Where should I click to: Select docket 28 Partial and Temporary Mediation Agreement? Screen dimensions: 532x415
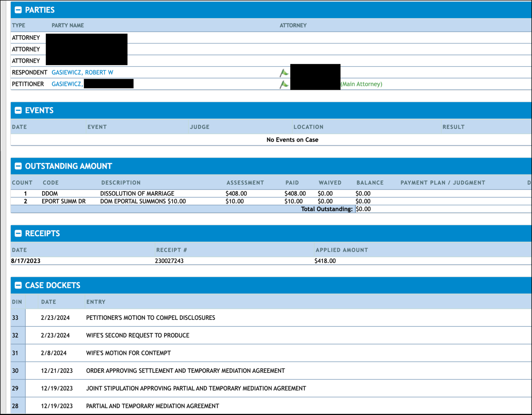click(153, 406)
